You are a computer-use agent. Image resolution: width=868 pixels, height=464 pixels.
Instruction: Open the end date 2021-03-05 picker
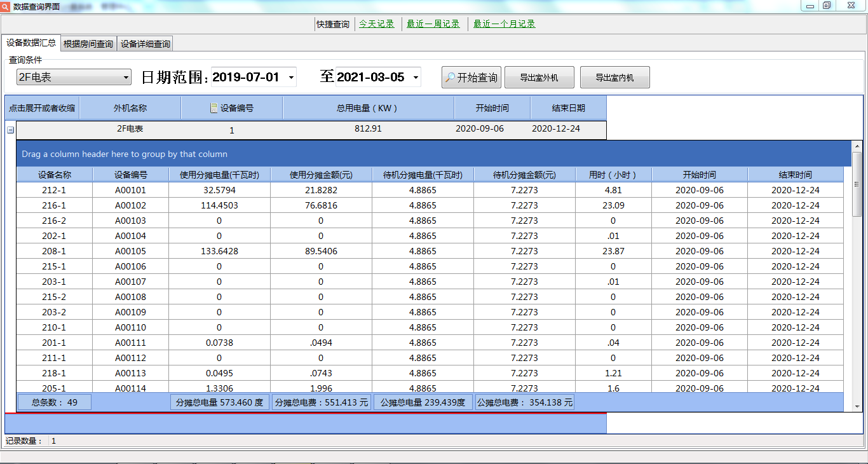(416, 78)
